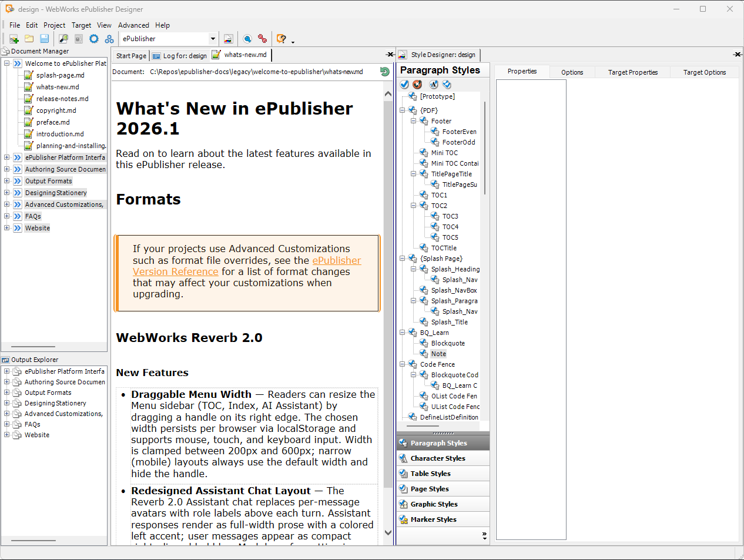The width and height of the screenshot is (744, 560).
Task: Click the blue circle wrench icon
Action: 247,39
